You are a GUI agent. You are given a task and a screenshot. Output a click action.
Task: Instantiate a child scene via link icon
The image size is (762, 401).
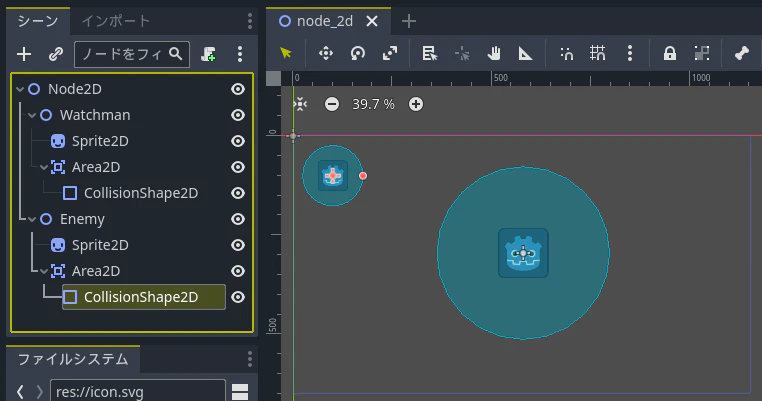click(56, 54)
